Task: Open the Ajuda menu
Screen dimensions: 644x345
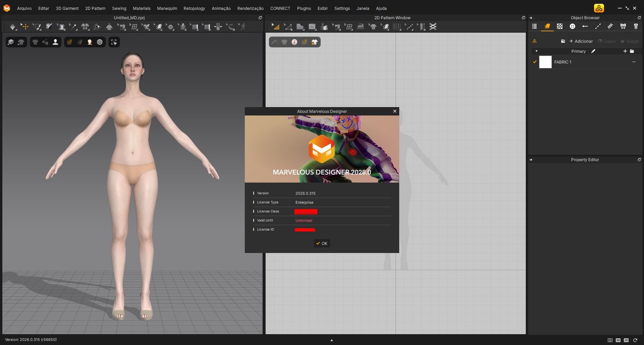Action: pyautogui.click(x=381, y=8)
